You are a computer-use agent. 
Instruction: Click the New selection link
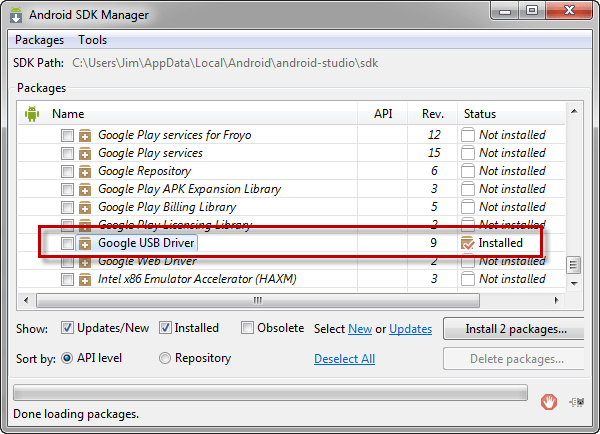pyautogui.click(x=360, y=329)
